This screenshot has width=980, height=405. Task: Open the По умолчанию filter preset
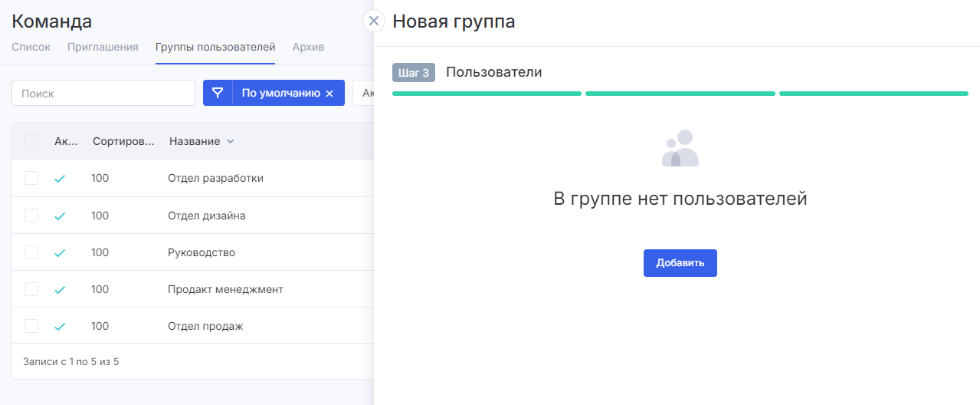(x=280, y=93)
